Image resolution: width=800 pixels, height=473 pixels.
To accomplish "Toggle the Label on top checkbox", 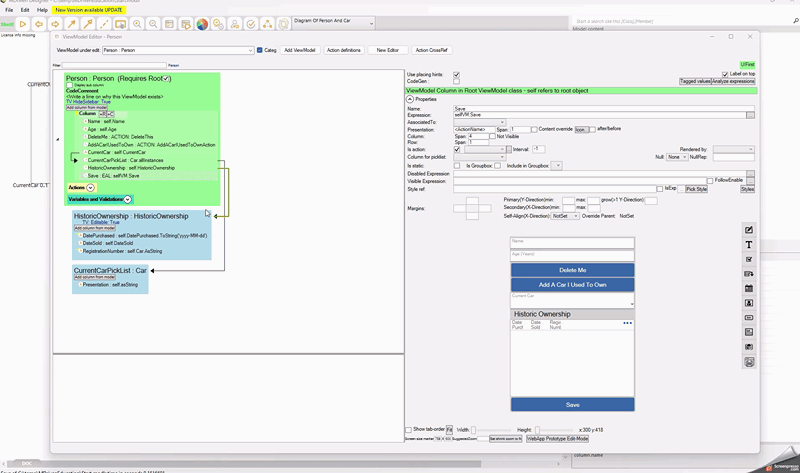I will coord(723,75).
